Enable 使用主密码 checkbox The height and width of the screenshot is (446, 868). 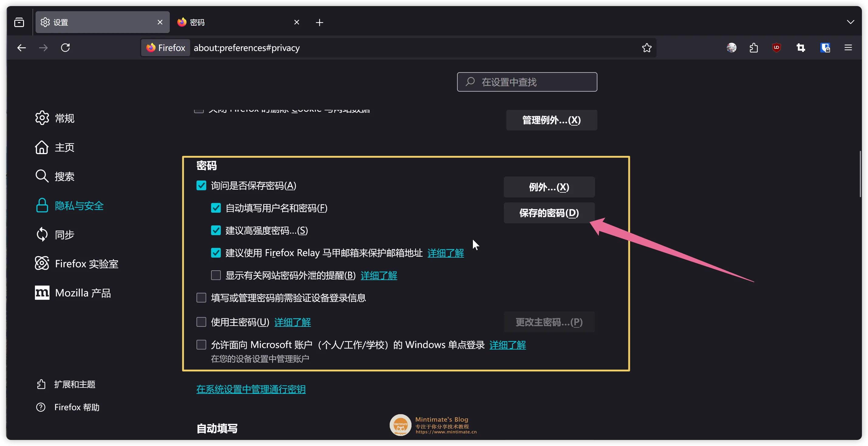point(201,322)
